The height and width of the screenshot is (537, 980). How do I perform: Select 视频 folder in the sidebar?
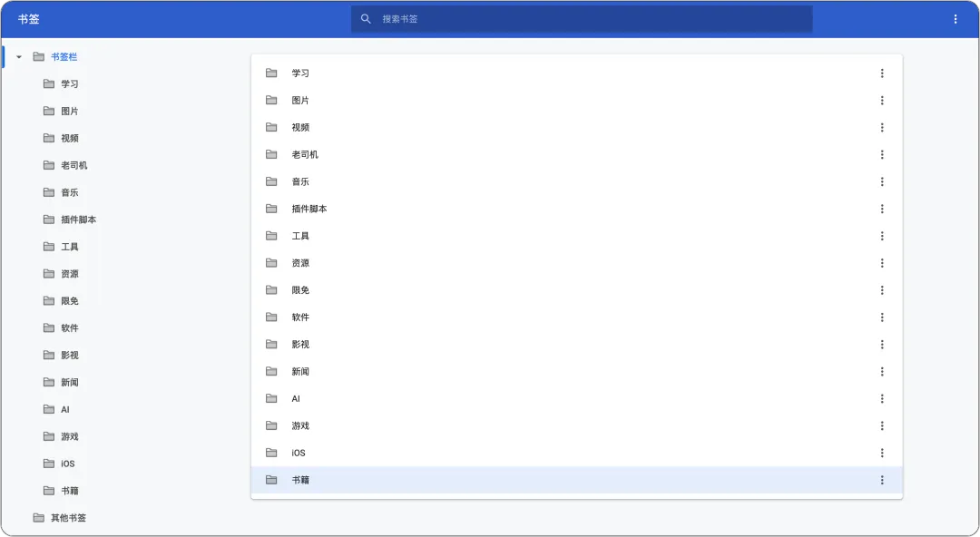[x=69, y=138]
